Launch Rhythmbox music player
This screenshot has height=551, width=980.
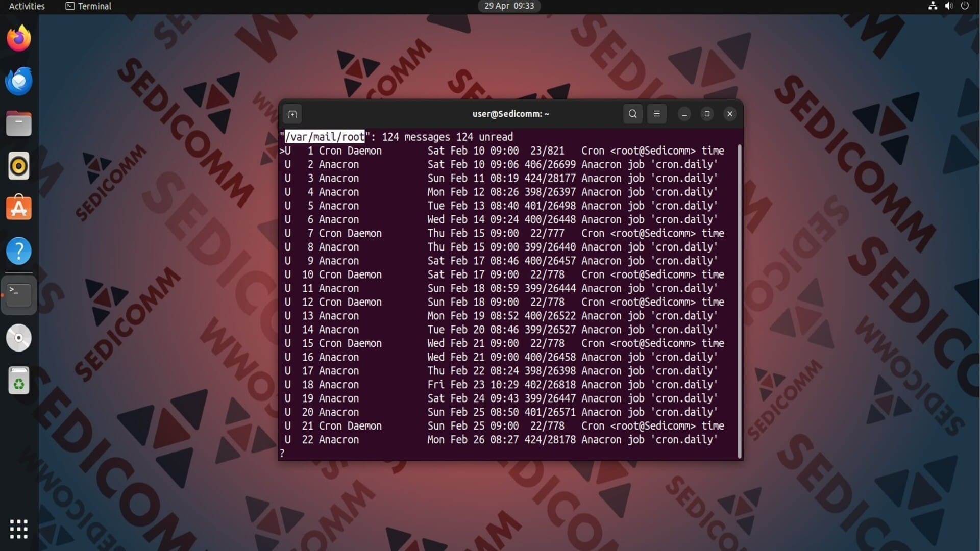click(19, 166)
